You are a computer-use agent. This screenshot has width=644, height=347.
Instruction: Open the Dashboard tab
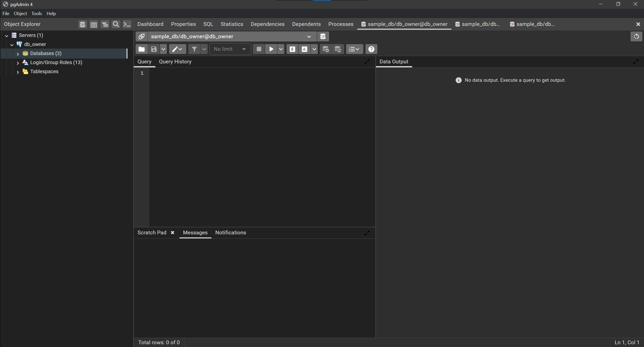tap(150, 24)
